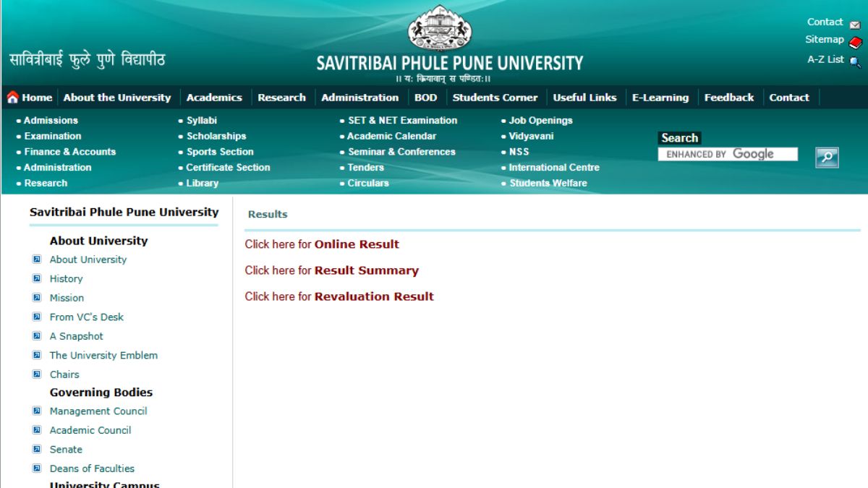Open the Research menu in navbar

pyautogui.click(x=281, y=98)
